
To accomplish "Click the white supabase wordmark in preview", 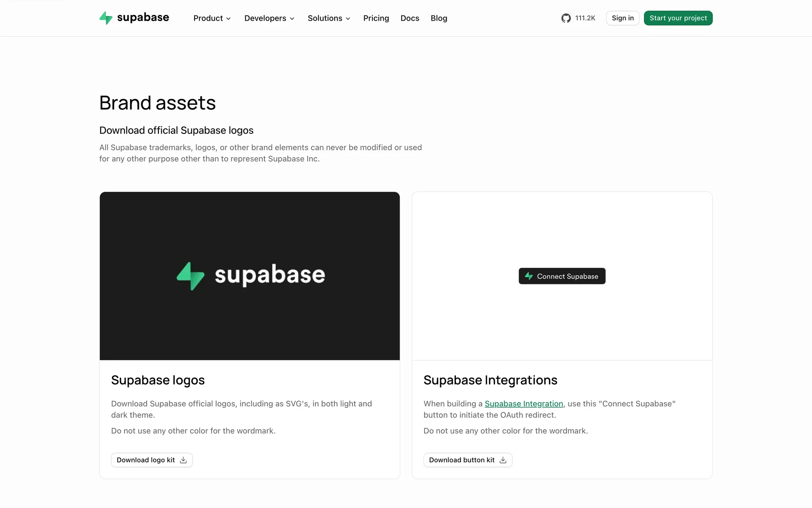I will [x=270, y=276].
